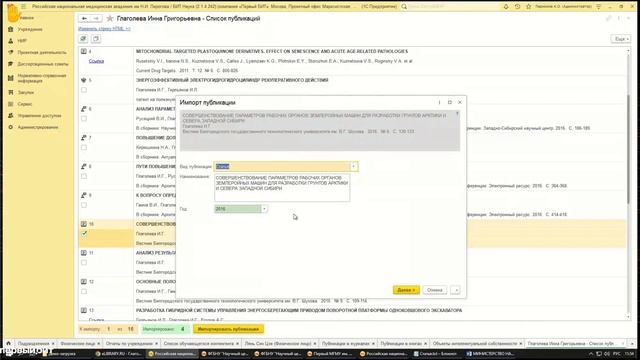Click the HTML page edit link

[x=104, y=29]
